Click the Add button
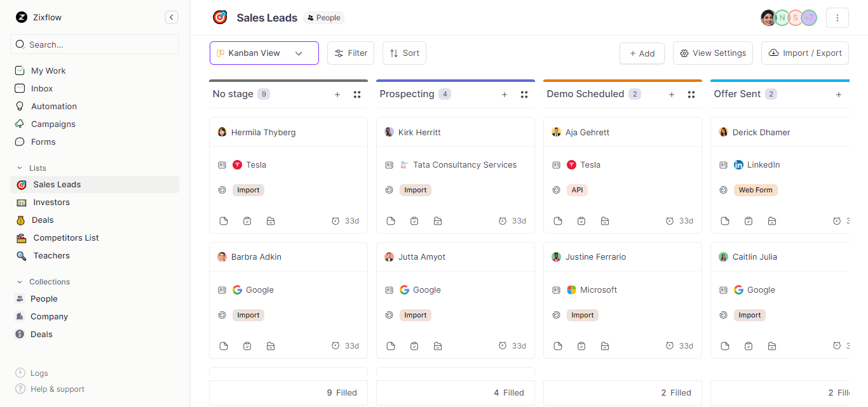This screenshot has width=868, height=407. click(642, 53)
